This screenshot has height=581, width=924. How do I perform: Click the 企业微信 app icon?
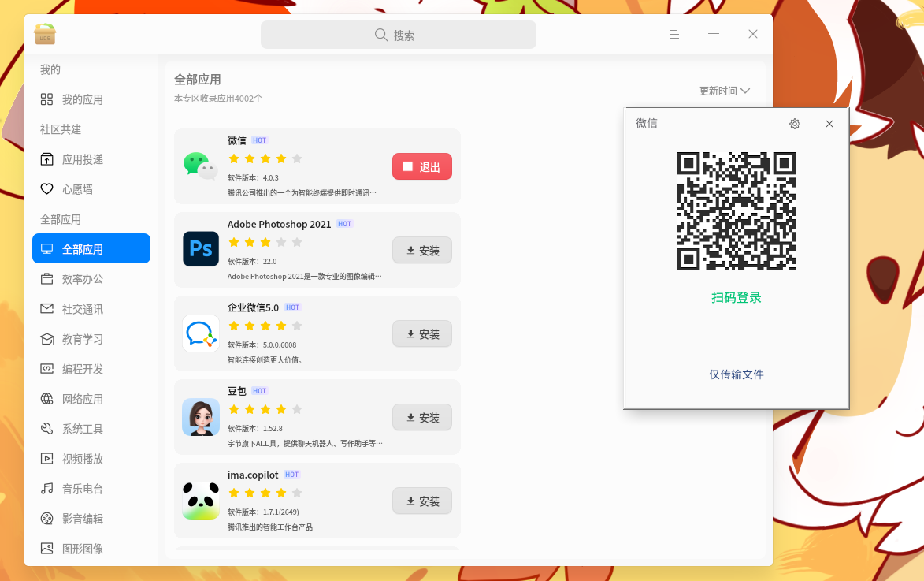point(201,333)
